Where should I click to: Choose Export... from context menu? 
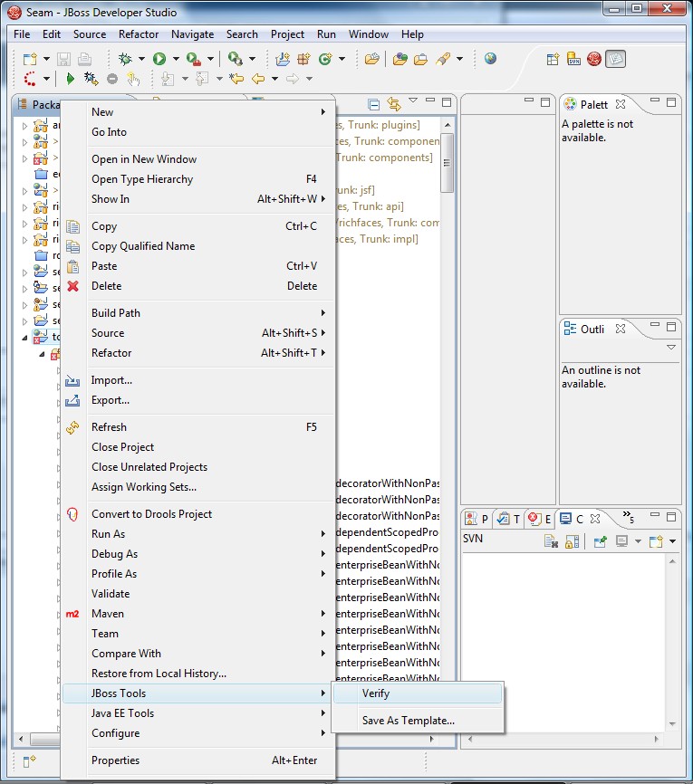198,400
